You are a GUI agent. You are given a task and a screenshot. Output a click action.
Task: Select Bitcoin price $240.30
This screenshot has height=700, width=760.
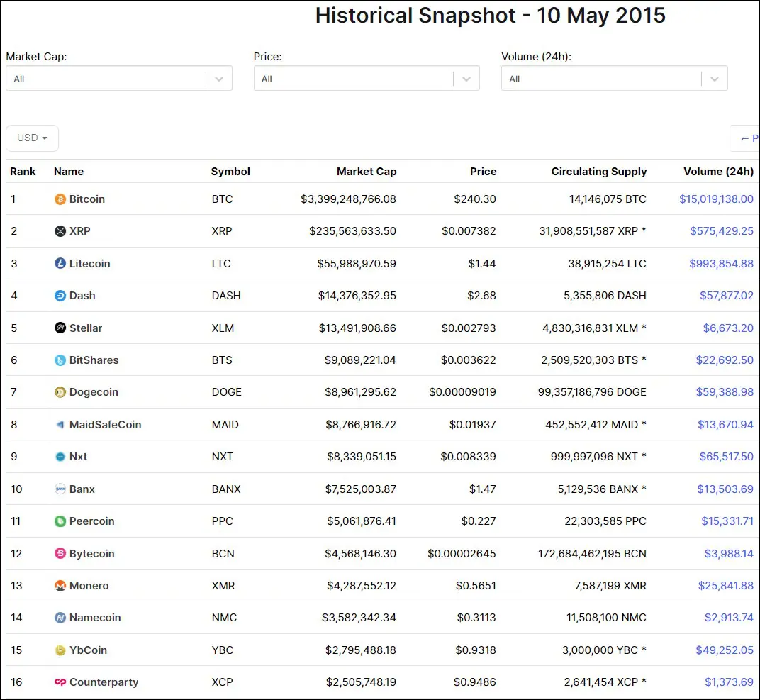(x=474, y=199)
